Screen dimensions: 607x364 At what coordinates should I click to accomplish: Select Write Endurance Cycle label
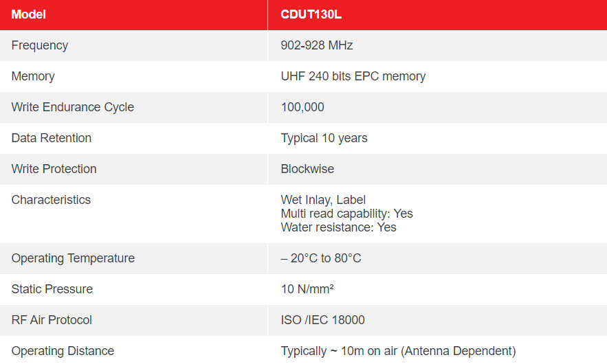[73, 107]
